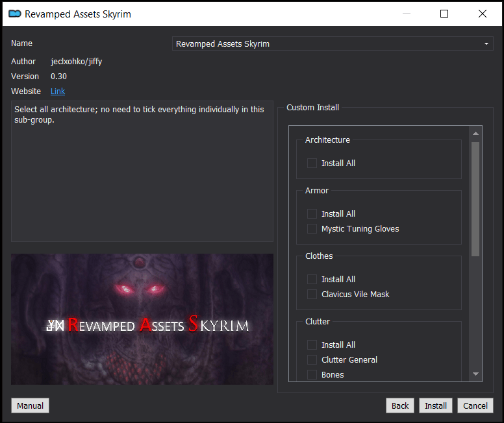Click the Architecture group label
Screen dimensions: 504x423
327,140
